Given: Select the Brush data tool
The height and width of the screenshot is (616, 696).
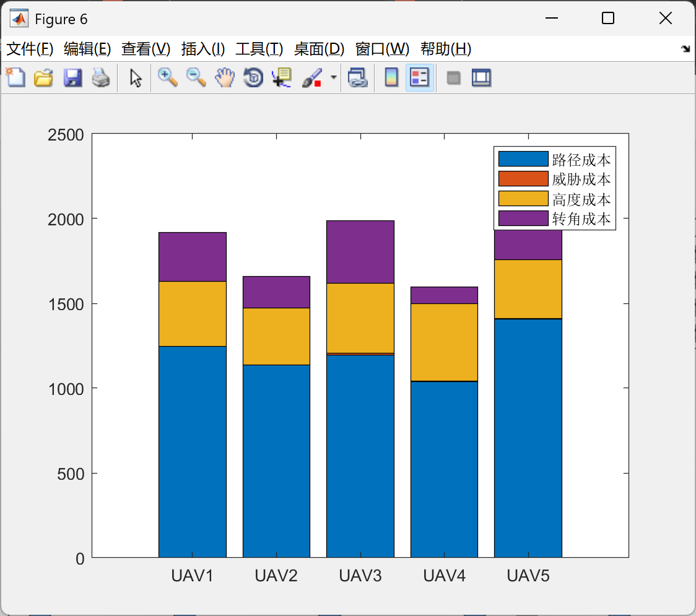Looking at the screenshot, I should coord(312,77).
